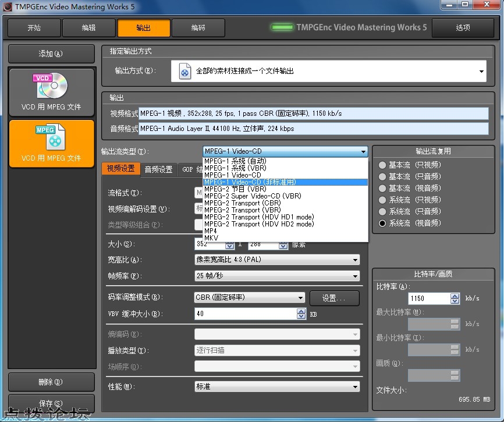Screen dimensions: 504x422
Task: Open the 宽高比 dropdown
Action: click(277, 260)
